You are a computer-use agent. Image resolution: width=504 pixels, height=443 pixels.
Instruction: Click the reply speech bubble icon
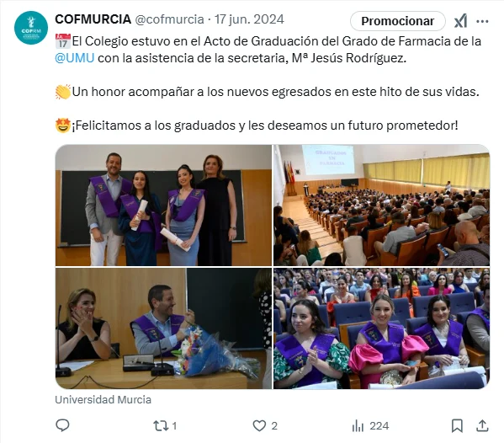coord(62,425)
